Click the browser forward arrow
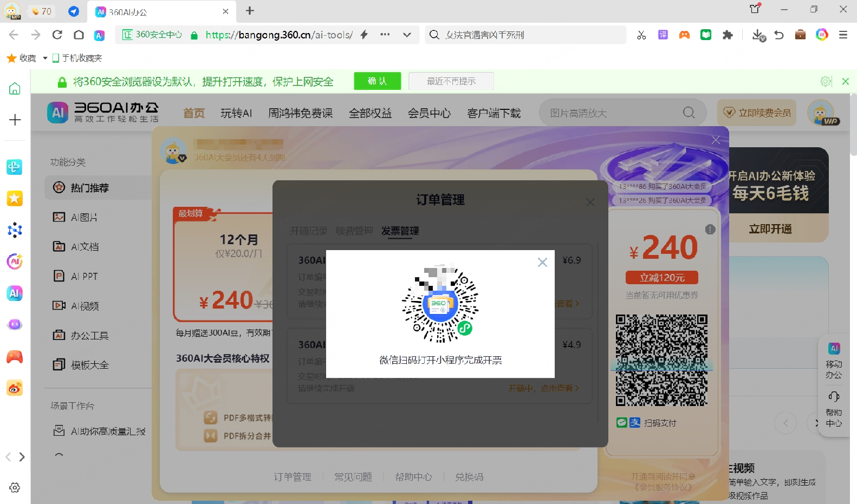The width and height of the screenshot is (857, 504). (x=36, y=35)
